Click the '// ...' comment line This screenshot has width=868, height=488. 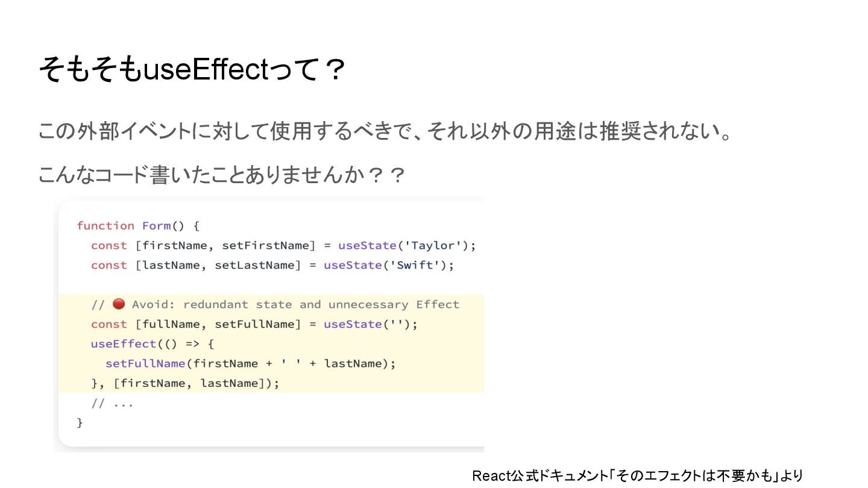point(112,403)
